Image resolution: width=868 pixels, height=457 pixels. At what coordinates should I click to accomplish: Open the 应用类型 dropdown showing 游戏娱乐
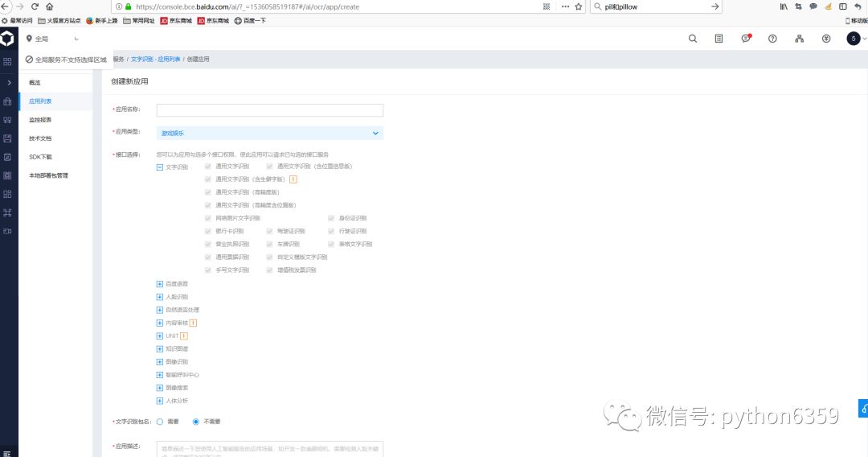[269, 133]
